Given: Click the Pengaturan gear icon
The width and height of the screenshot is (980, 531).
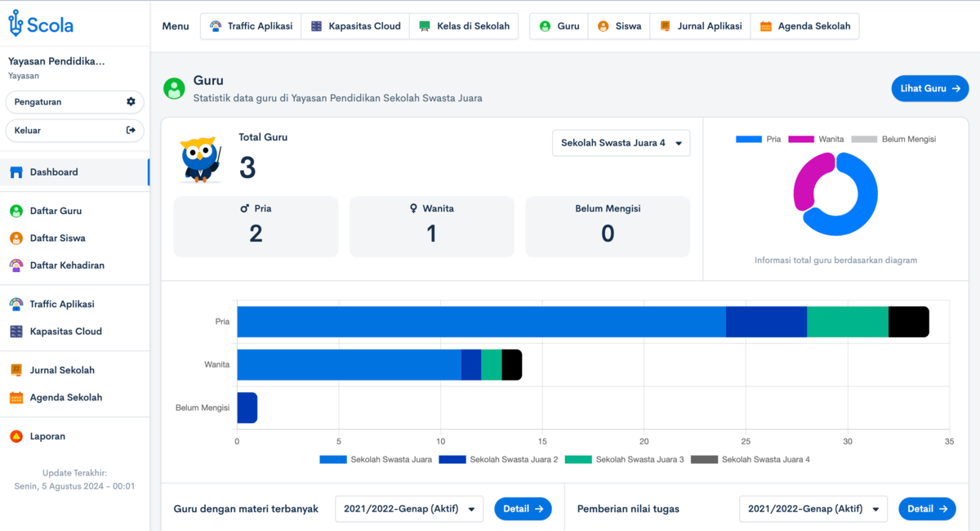Looking at the screenshot, I should tap(131, 102).
